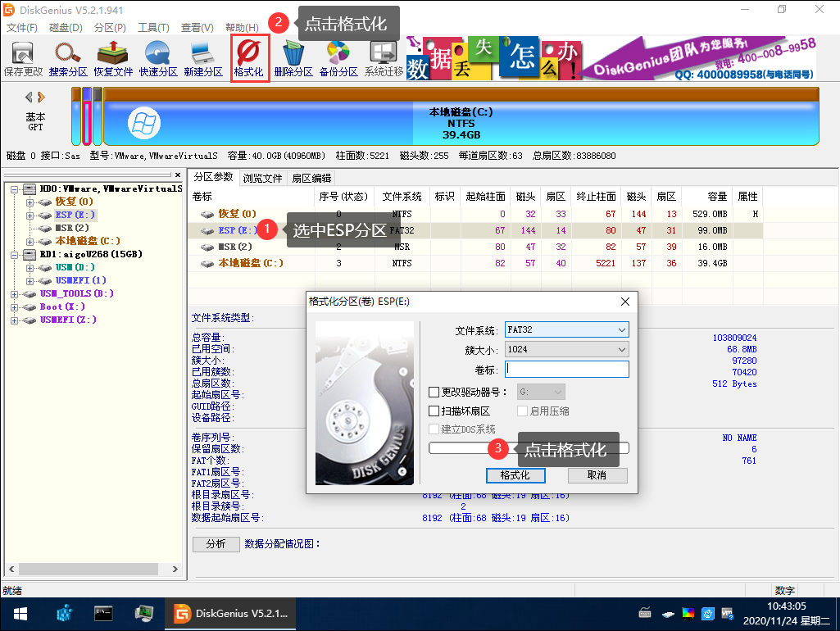Click the 分析 button
Image resolution: width=840 pixels, height=631 pixels.
[x=216, y=544]
